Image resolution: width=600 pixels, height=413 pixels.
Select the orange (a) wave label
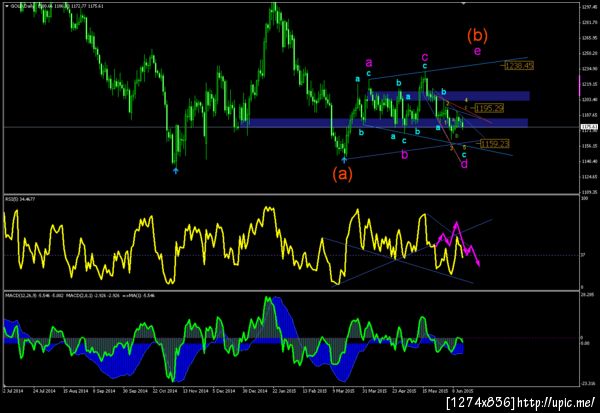342,174
